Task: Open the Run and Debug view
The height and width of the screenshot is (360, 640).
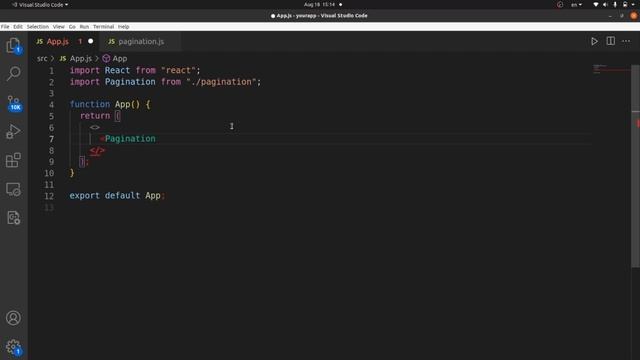Action: pos(13,131)
